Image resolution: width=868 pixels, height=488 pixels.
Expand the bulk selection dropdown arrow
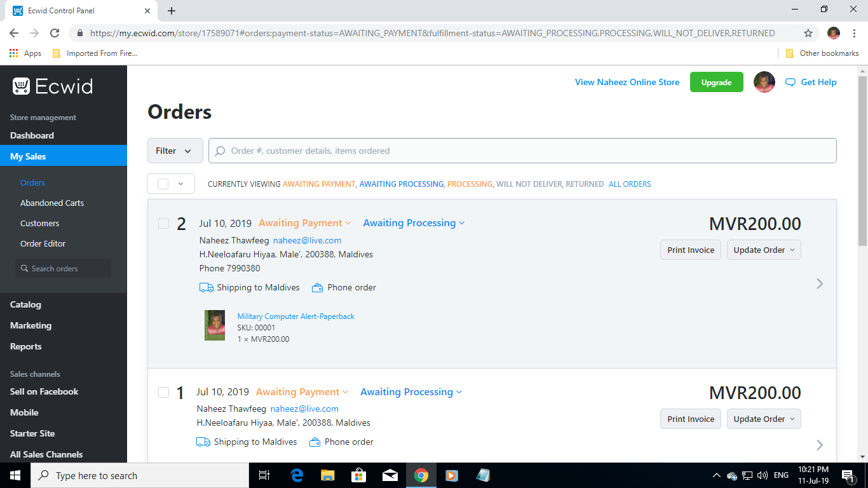click(181, 184)
